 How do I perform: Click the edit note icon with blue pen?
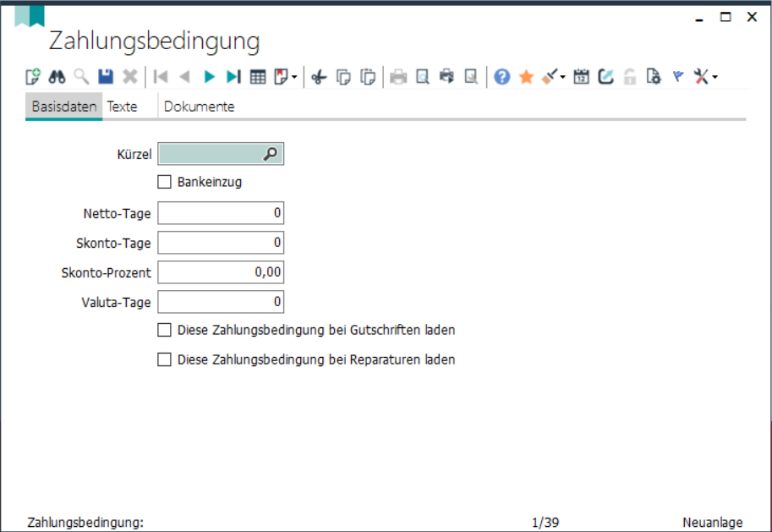click(x=605, y=77)
